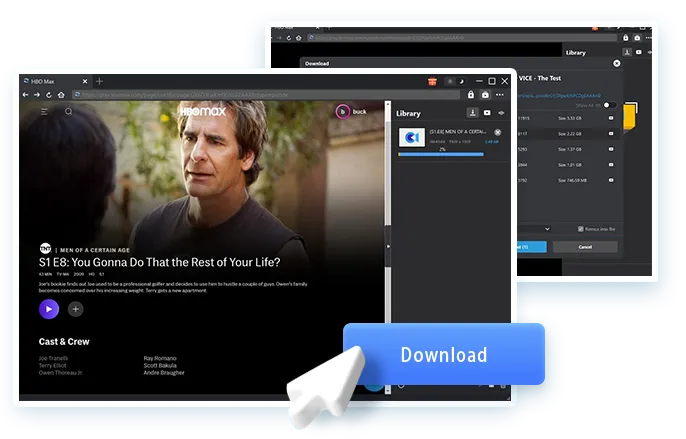Viewport: 686px width, 439px height.
Task: Click the HBO Max logo
Action: 203,112
